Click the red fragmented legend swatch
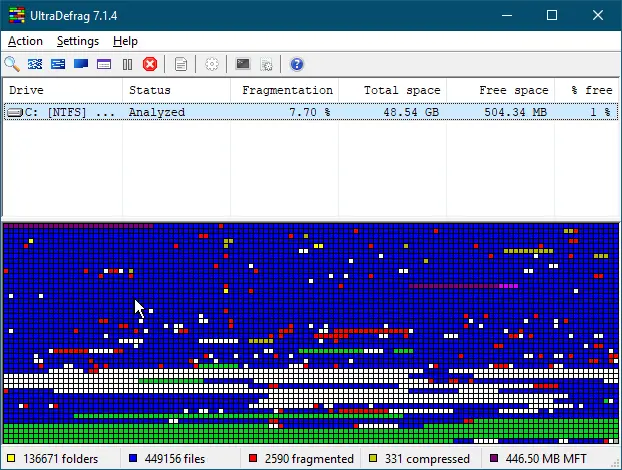The image size is (622, 470). (x=253, y=458)
